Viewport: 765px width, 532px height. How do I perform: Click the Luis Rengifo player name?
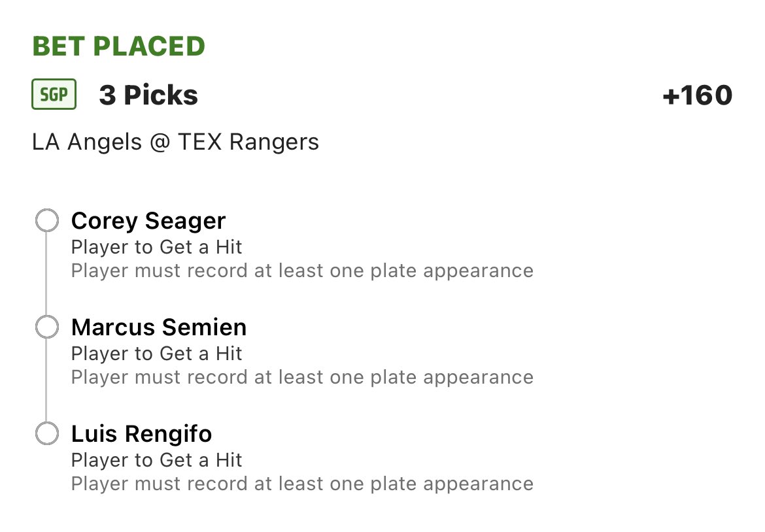(x=141, y=433)
